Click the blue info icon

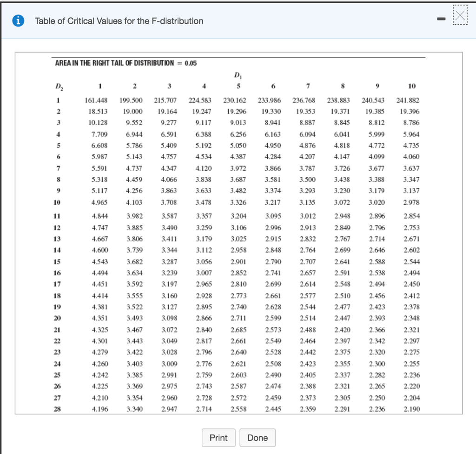tap(21, 21)
